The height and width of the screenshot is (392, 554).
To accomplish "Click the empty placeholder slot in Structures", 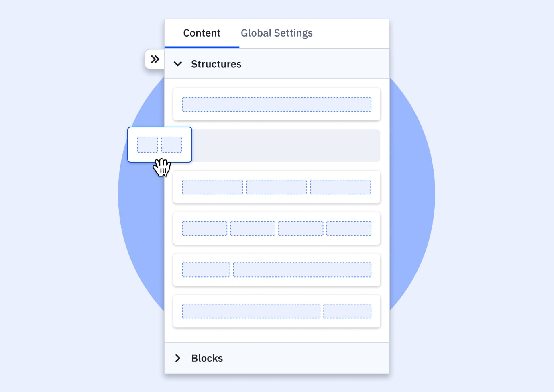I will tap(286, 145).
